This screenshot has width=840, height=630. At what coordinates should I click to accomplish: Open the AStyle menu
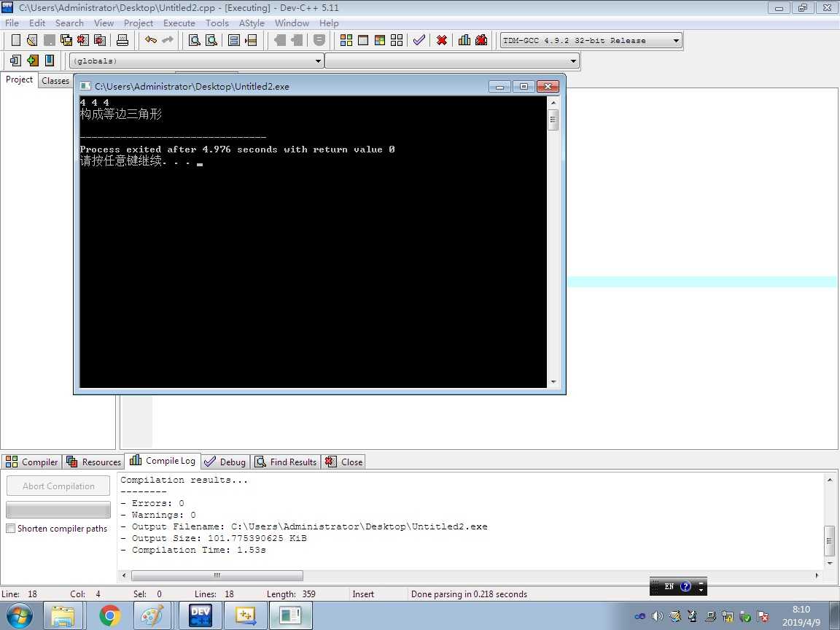252,23
